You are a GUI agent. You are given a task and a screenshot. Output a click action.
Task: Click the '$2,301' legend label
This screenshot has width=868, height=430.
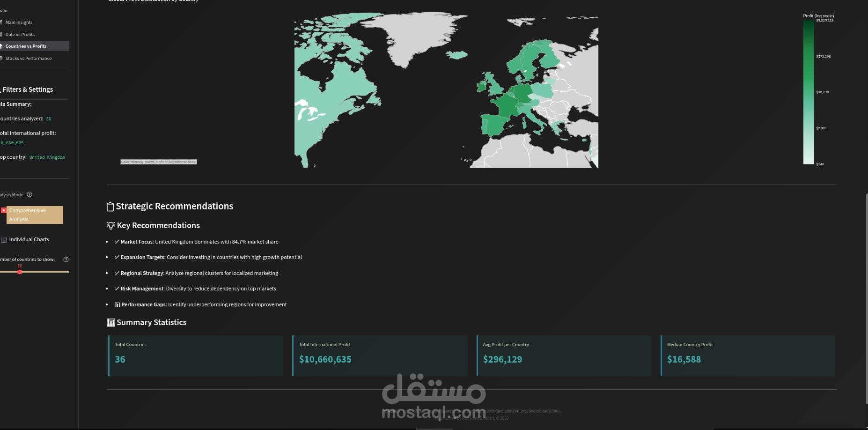(x=821, y=128)
